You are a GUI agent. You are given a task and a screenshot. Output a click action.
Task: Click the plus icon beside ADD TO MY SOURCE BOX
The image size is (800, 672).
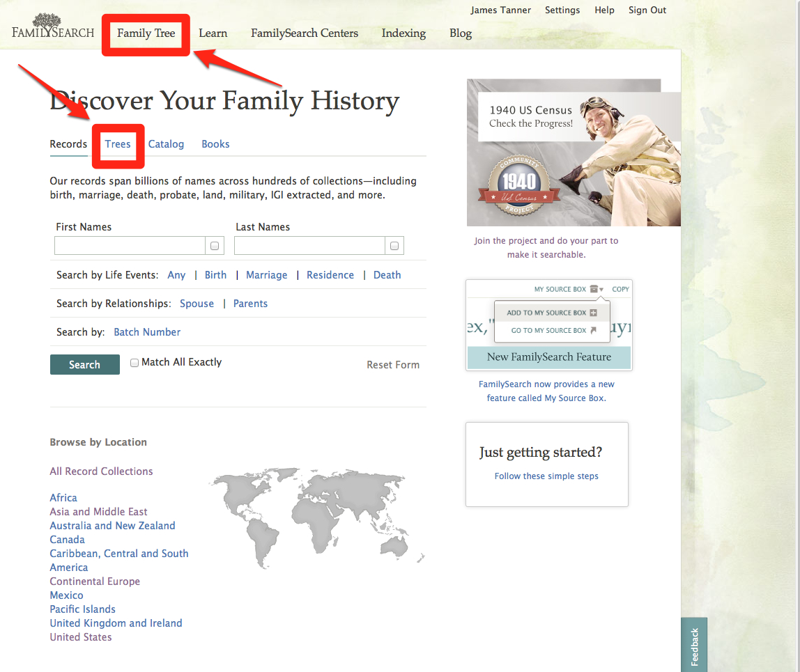coord(593,313)
